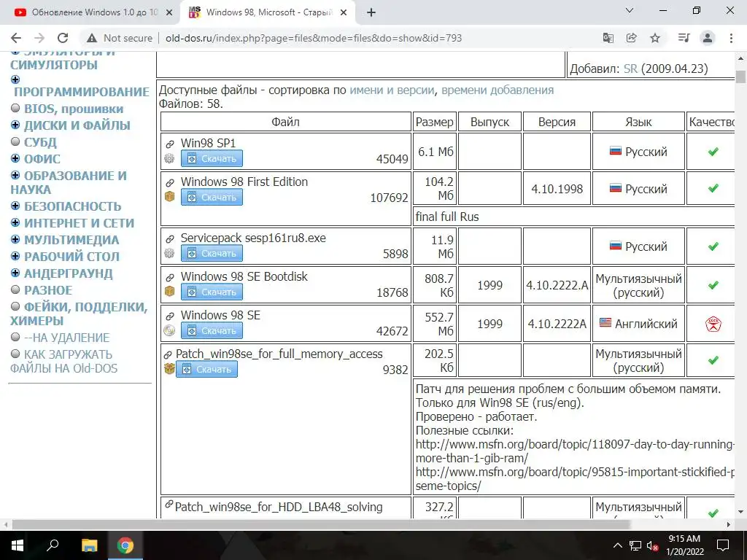This screenshot has width=747, height=560.
Task: Click the gear icon under Win98 SP1
Action: pyautogui.click(x=169, y=158)
